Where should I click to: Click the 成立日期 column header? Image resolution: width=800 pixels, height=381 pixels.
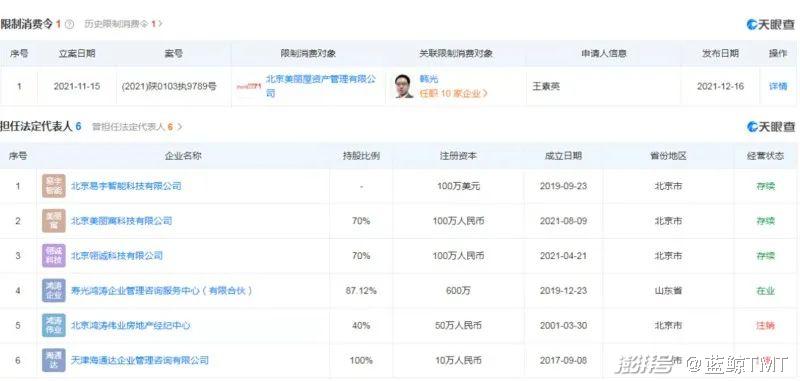[x=563, y=156]
